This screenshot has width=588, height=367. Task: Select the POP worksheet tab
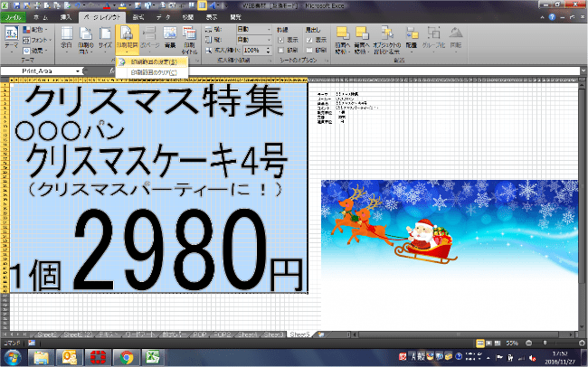(x=200, y=334)
